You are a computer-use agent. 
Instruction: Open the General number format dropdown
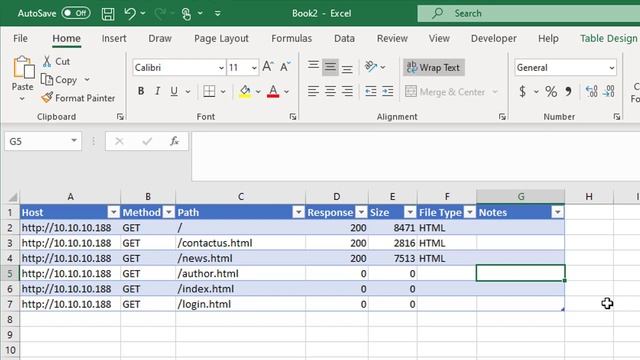pos(611,68)
